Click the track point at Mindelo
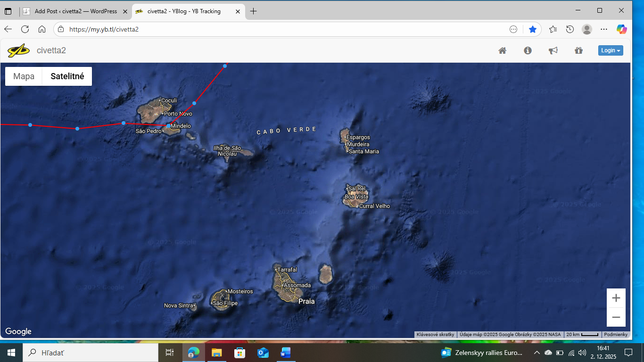This screenshot has width=644, height=362. 168,126
